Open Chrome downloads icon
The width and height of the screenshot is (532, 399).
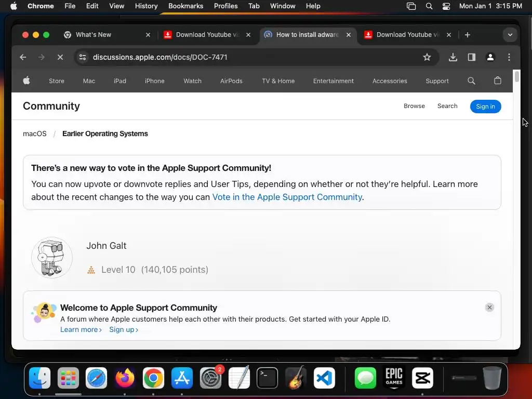(x=453, y=57)
